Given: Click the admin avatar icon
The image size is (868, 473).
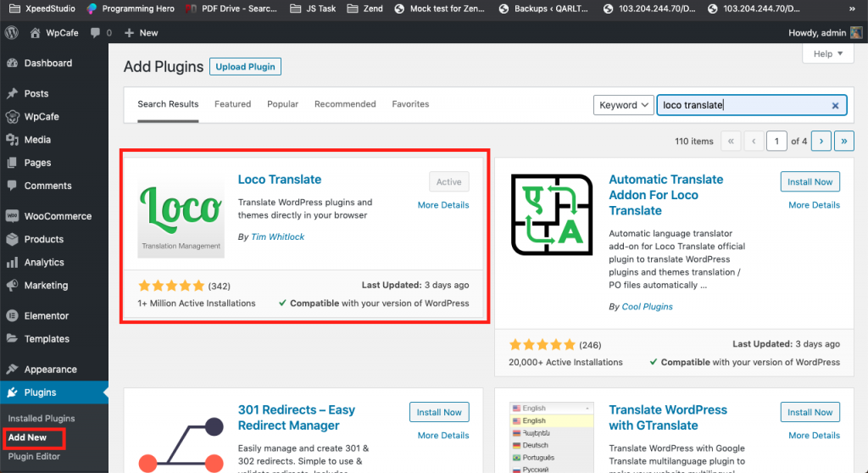Looking at the screenshot, I should pos(856,33).
